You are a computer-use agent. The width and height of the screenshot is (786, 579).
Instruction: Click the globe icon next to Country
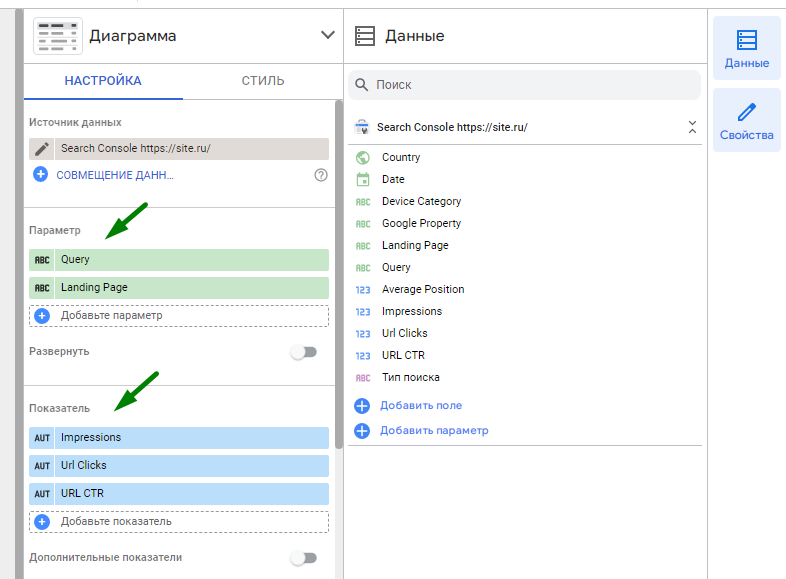pyautogui.click(x=363, y=158)
